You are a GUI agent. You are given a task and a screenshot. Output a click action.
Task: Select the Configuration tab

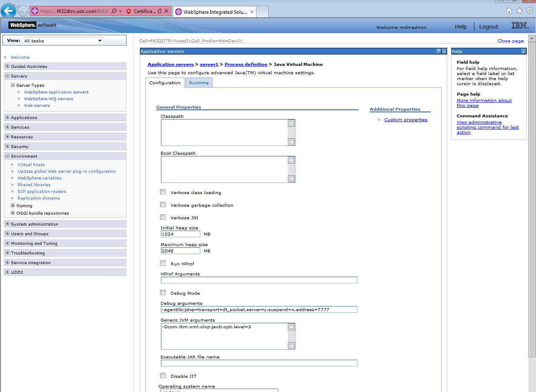click(x=165, y=83)
